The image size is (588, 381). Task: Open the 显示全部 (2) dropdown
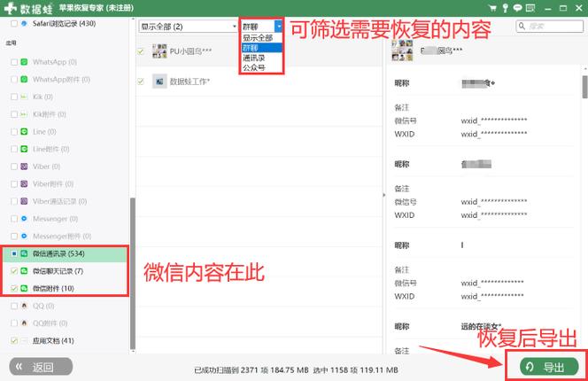[x=189, y=27]
